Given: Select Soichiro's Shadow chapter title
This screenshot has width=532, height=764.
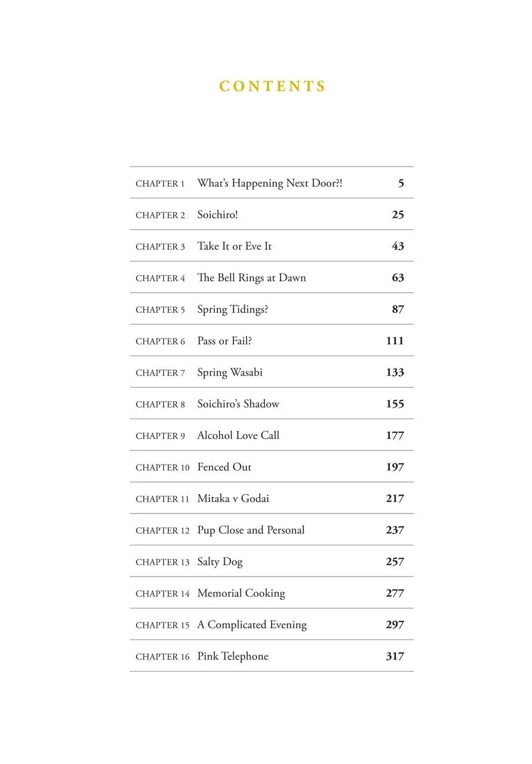Looking at the screenshot, I should pos(238,404).
